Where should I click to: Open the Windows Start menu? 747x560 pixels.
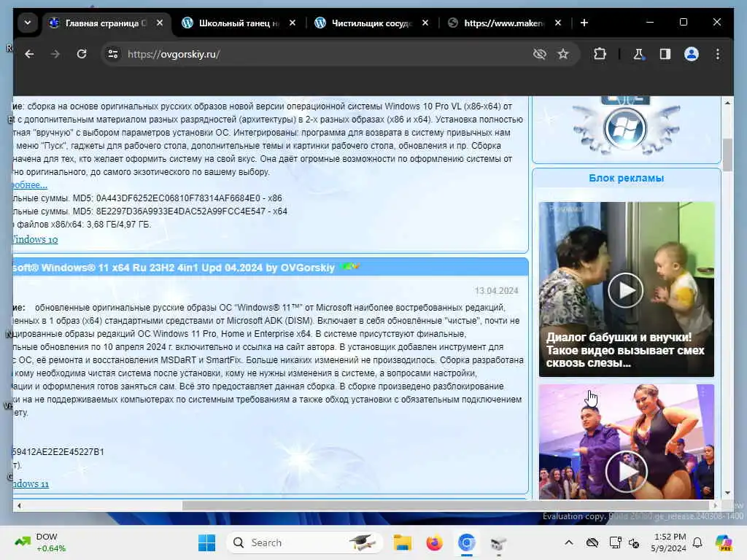pos(206,542)
